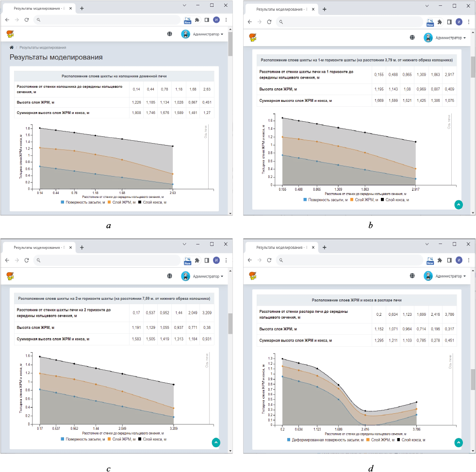The height and width of the screenshot is (472, 476).
Task: Open the globe language selector in window b
Action: (x=412, y=37)
